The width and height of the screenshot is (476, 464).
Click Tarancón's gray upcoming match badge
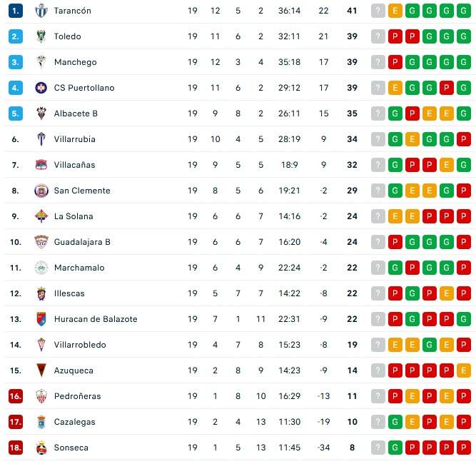pos(378,11)
